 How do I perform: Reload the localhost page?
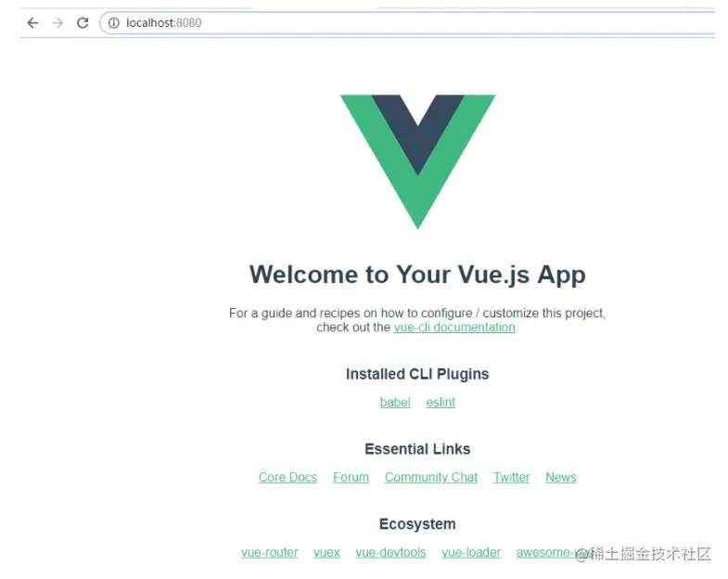(83, 23)
